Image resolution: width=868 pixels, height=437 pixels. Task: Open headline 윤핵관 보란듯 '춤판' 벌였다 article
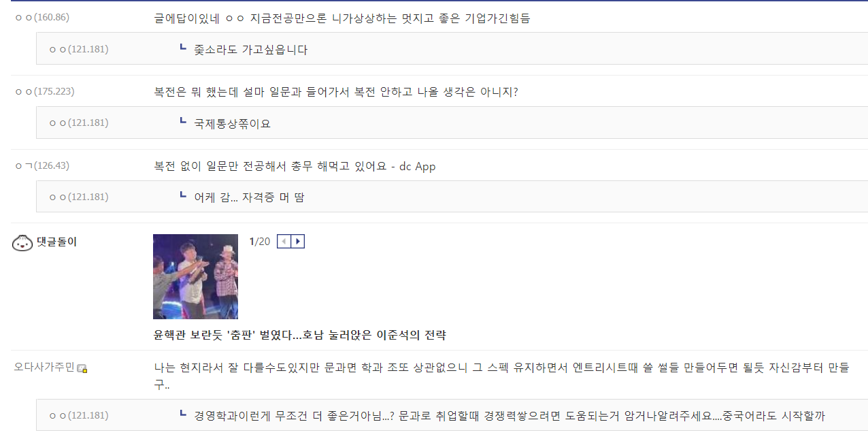(300, 335)
